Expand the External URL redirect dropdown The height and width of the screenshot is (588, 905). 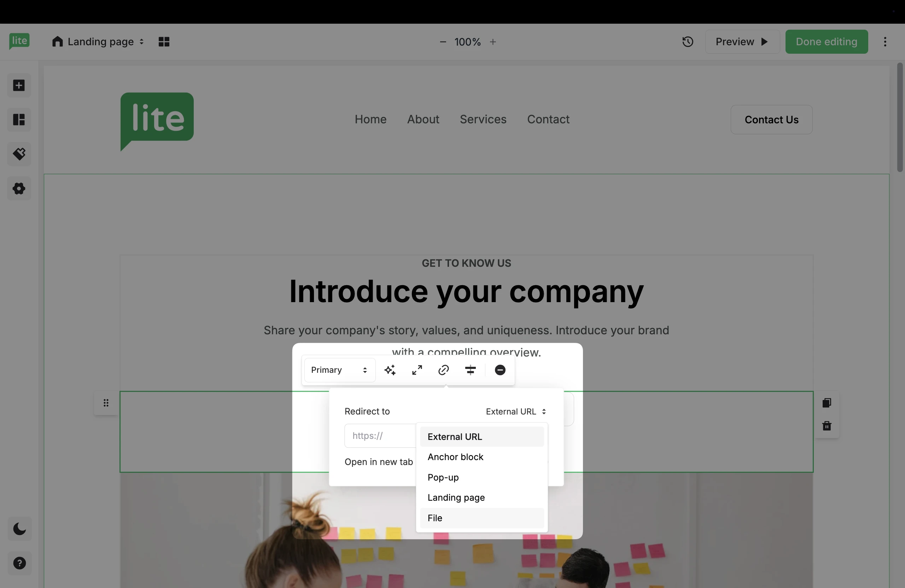pos(516,411)
